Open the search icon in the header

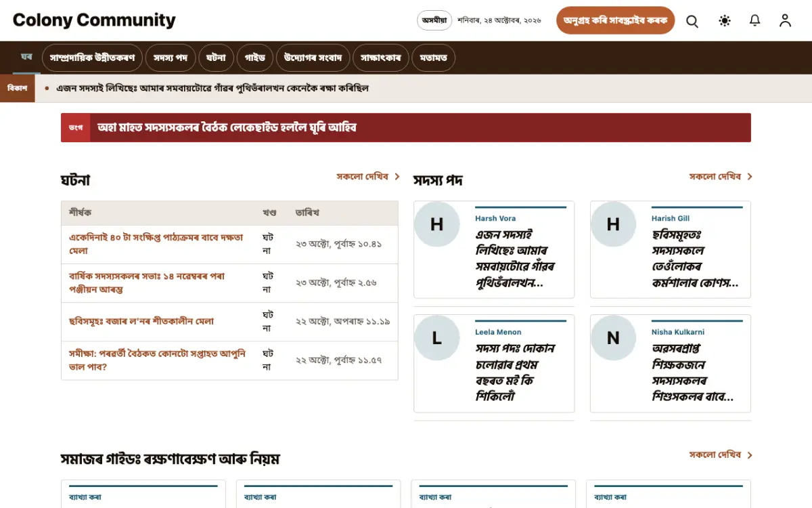pos(692,21)
